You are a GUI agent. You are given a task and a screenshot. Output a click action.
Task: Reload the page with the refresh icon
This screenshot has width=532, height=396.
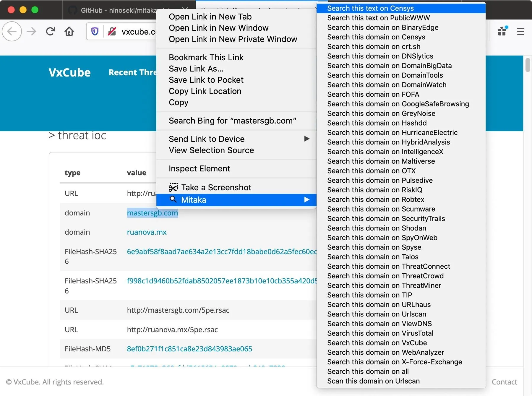51,31
